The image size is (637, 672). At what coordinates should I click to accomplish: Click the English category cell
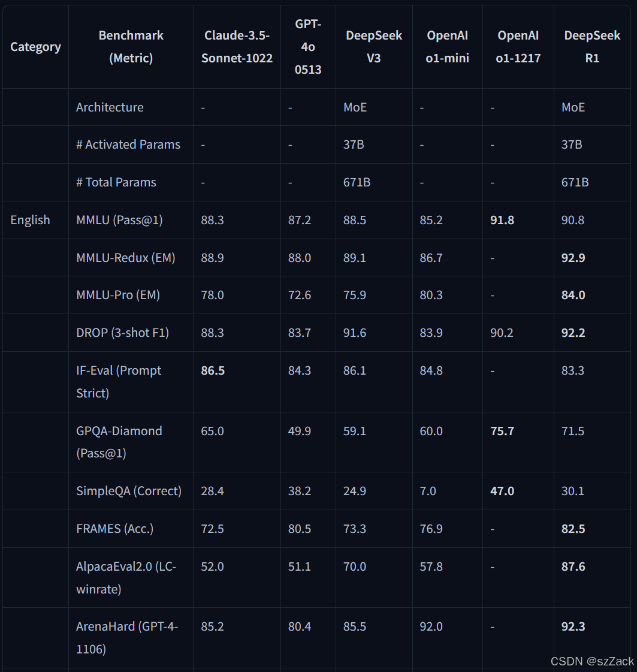click(30, 220)
